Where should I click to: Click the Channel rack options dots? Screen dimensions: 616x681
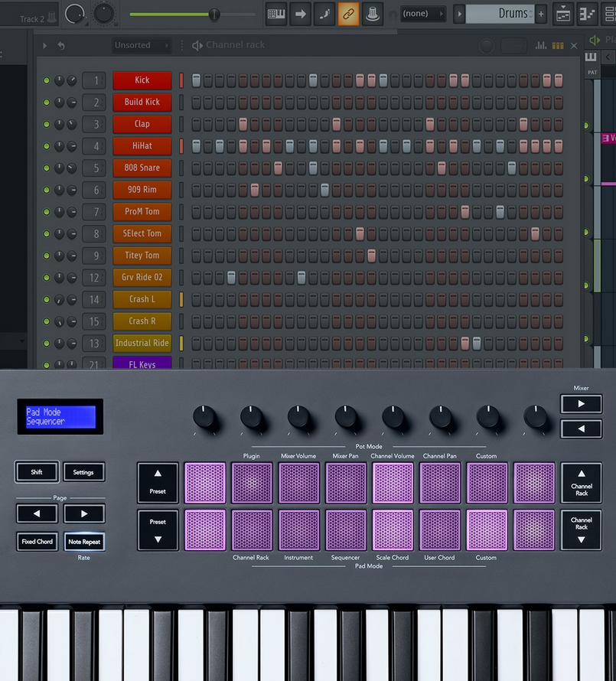181,45
